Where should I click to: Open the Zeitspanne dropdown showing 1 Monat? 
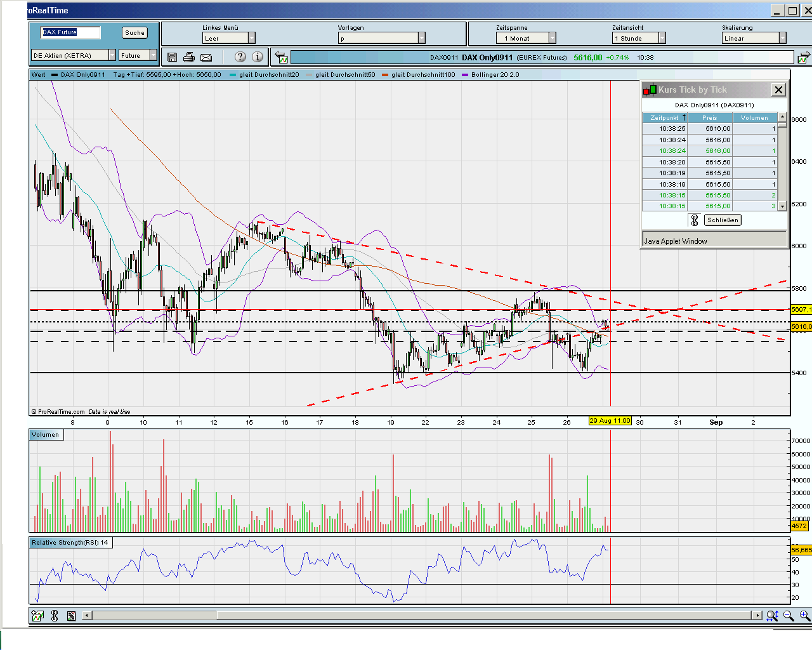click(552, 37)
